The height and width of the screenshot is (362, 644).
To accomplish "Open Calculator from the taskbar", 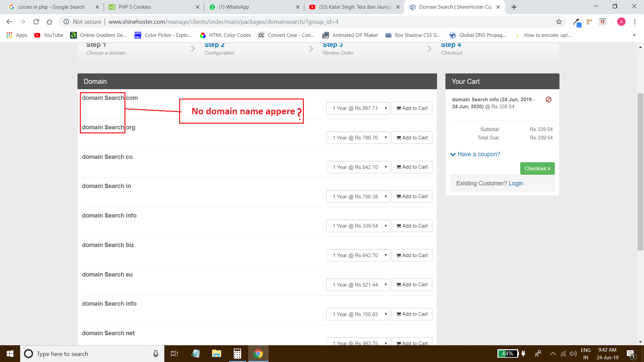I will (x=237, y=354).
